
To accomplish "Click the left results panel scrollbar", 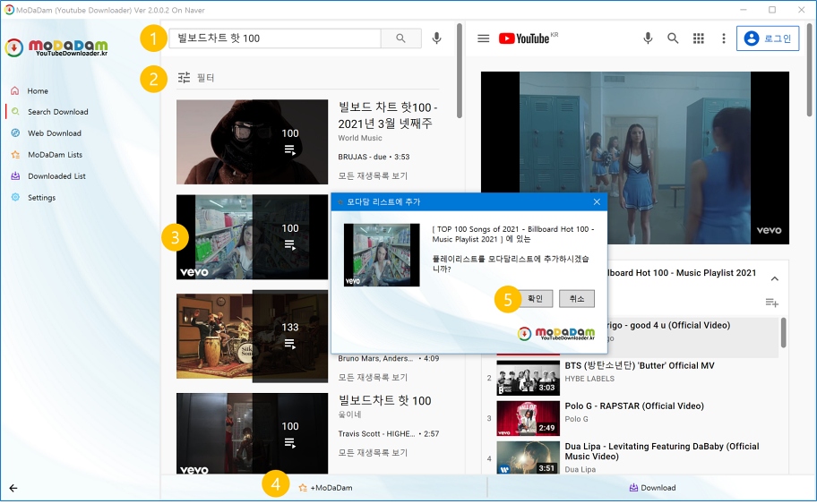I will click(459, 71).
